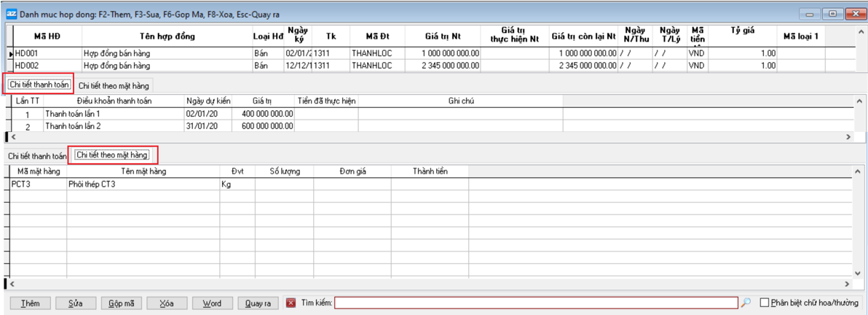The image size is (868, 315).
Task: Click the Xóa button
Action: pyautogui.click(x=167, y=303)
